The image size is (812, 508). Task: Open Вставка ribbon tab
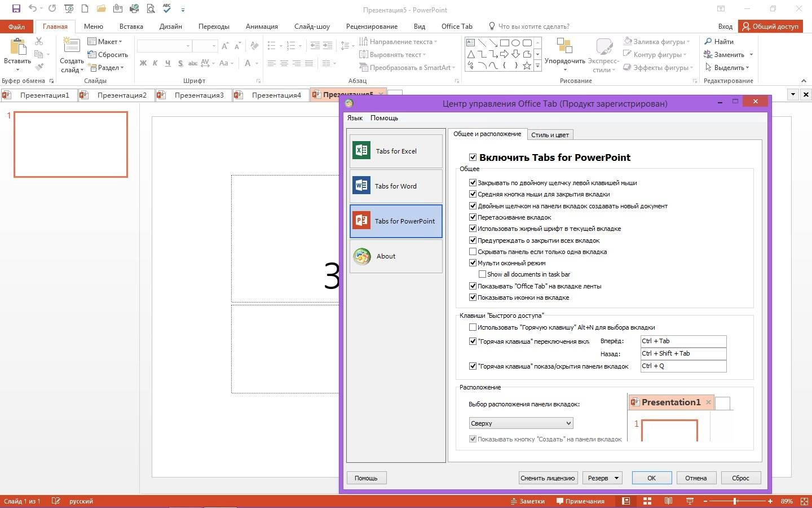(131, 26)
